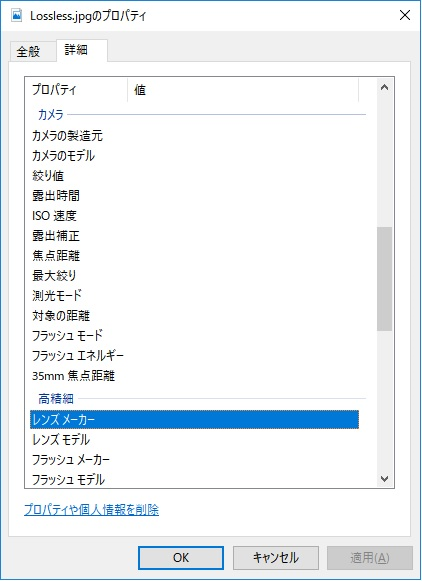Click the scrollbar down arrow
The height and width of the screenshot is (581, 422).
click(385, 479)
